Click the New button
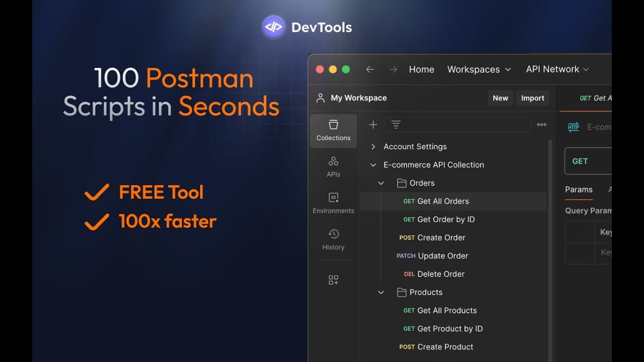Screen dimensions: 644x362 coord(500,98)
